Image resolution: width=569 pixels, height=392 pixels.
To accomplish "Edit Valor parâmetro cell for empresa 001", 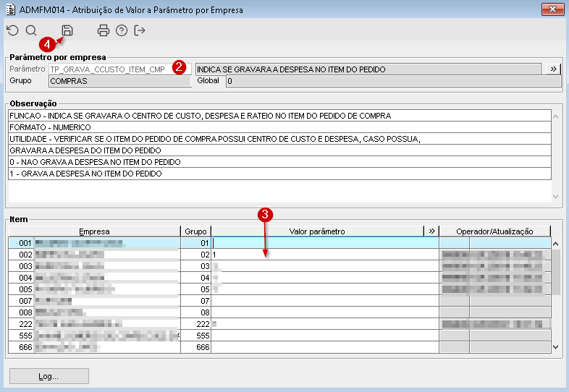I will click(x=325, y=243).
